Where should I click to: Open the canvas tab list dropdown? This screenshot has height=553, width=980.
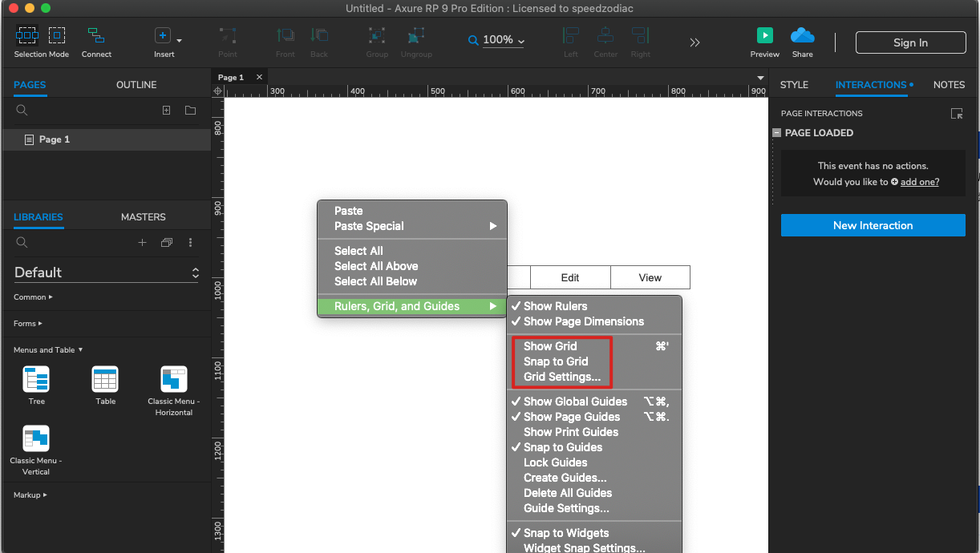tap(760, 78)
